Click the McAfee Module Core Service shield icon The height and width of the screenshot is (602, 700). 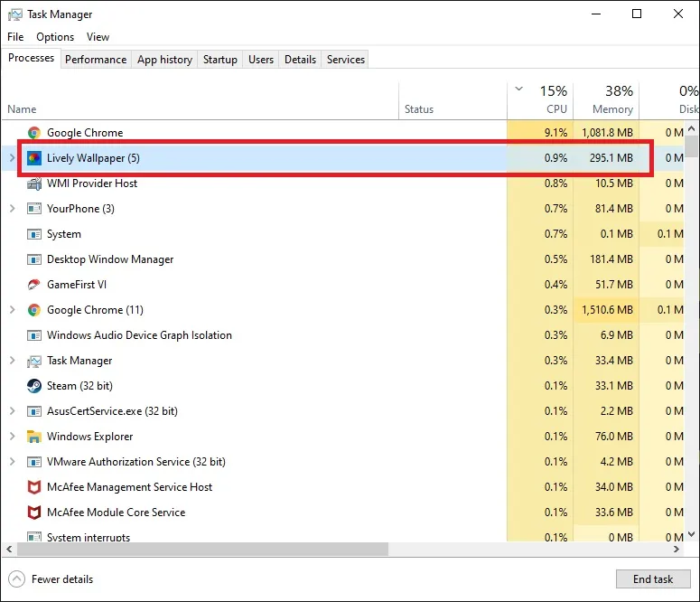pyautogui.click(x=34, y=513)
